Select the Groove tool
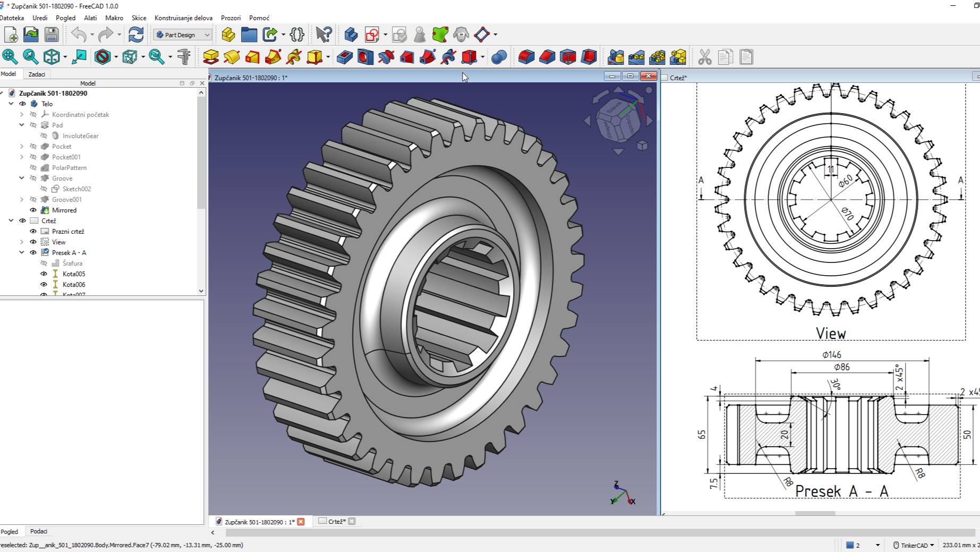980x552 pixels. [x=386, y=57]
